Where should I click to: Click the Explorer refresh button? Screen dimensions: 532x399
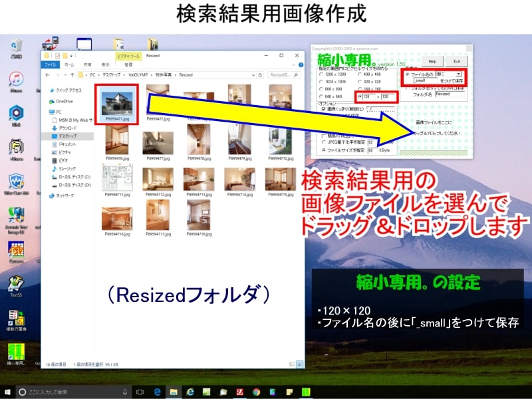click(x=260, y=75)
